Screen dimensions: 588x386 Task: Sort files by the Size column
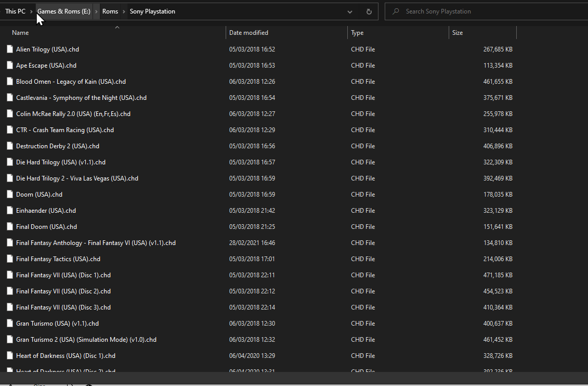(x=458, y=33)
